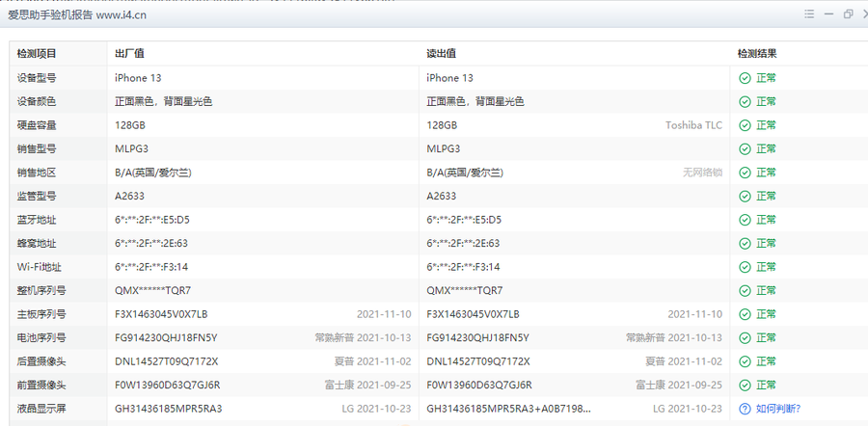
Task: Select the 读出值 column header
Action: pyautogui.click(x=441, y=54)
